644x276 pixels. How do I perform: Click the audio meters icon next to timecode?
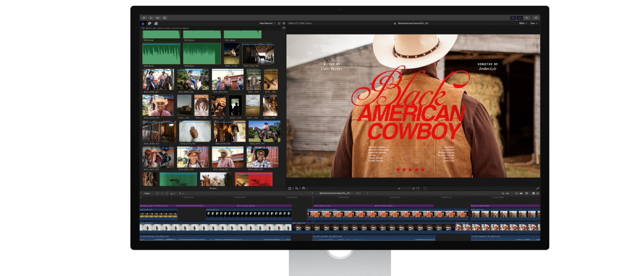click(x=425, y=189)
